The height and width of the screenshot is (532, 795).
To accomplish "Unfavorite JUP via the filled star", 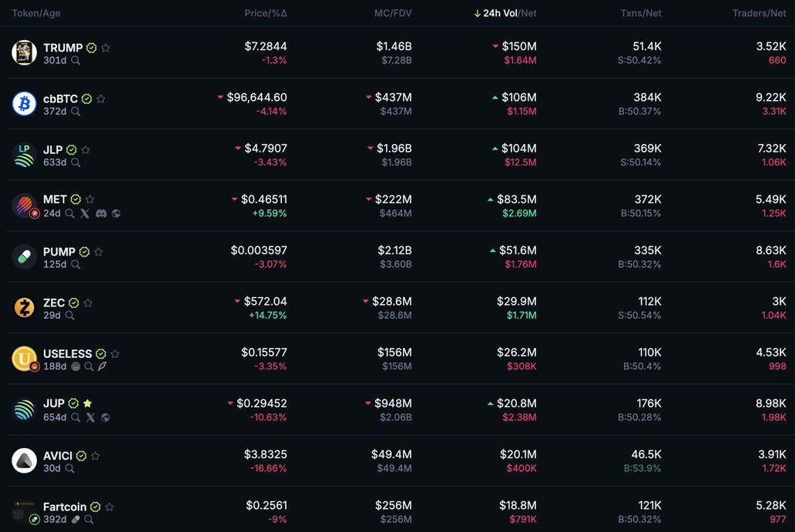I will [87, 403].
